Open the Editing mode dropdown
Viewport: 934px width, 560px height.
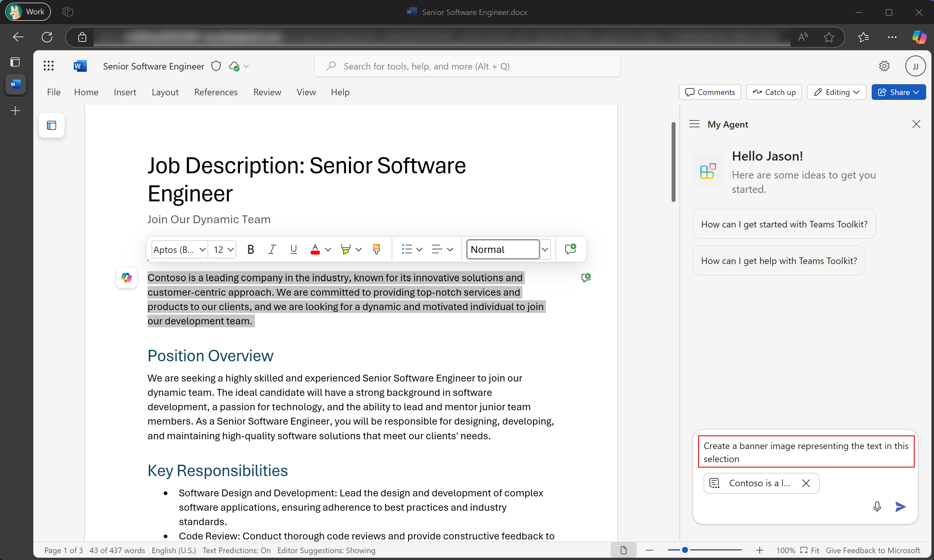836,92
